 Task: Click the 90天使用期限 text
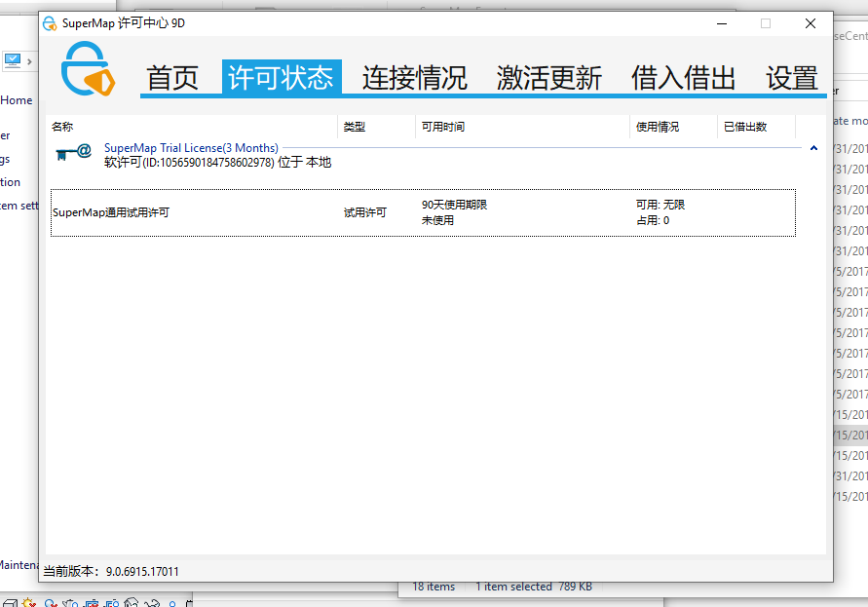(x=455, y=205)
